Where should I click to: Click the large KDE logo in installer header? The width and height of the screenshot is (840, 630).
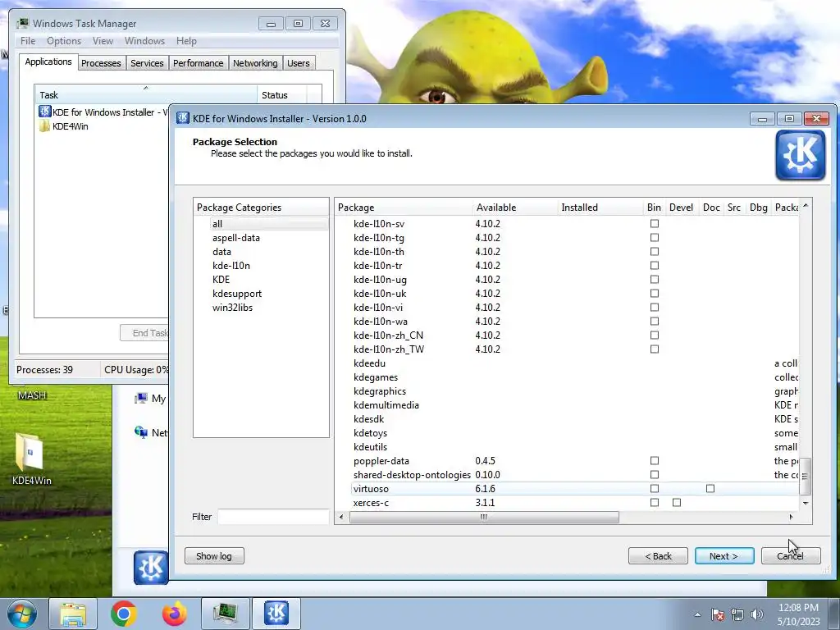click(801, 156)
